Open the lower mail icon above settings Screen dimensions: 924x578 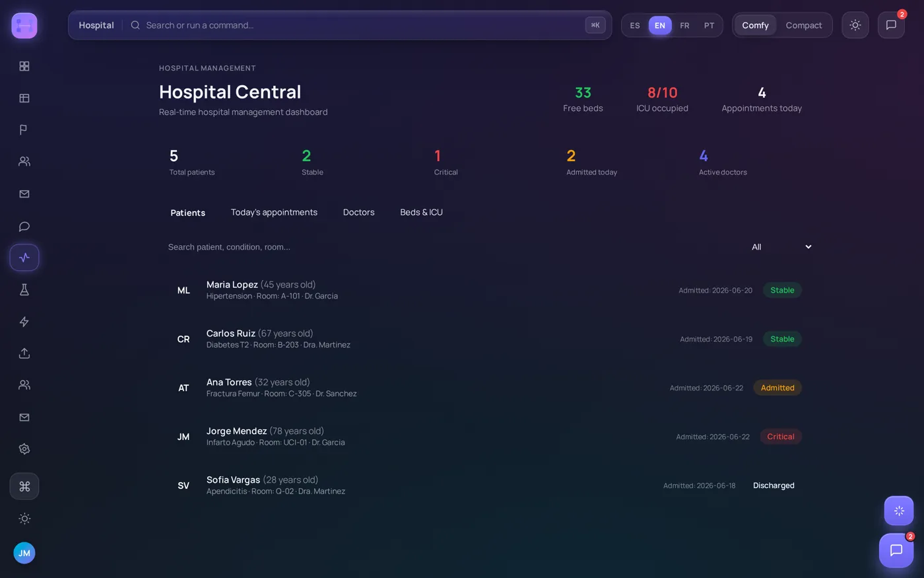(x=24, y=417)
